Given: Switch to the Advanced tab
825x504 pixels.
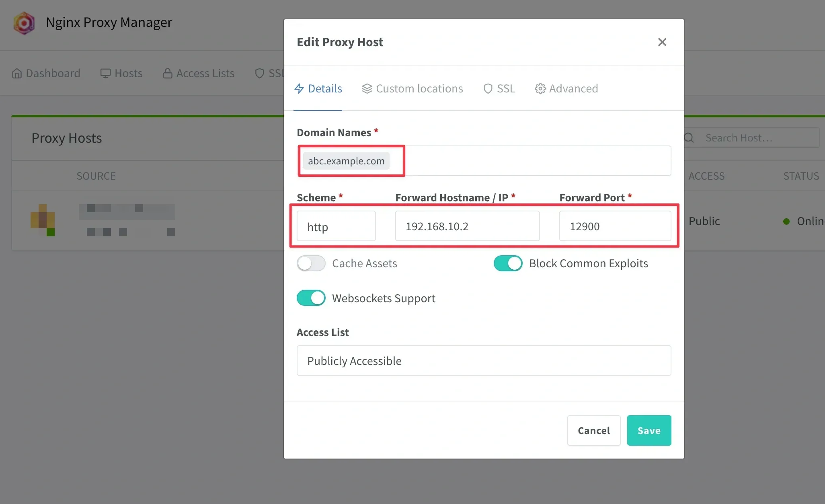Looking at the screenshot, I should [566, 88].
